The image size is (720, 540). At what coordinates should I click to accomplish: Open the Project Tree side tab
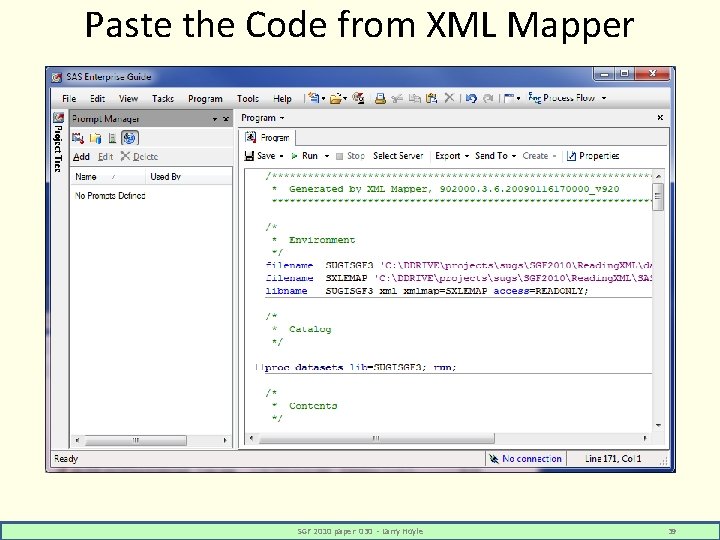pyautogui.click(x=58, y=148)
